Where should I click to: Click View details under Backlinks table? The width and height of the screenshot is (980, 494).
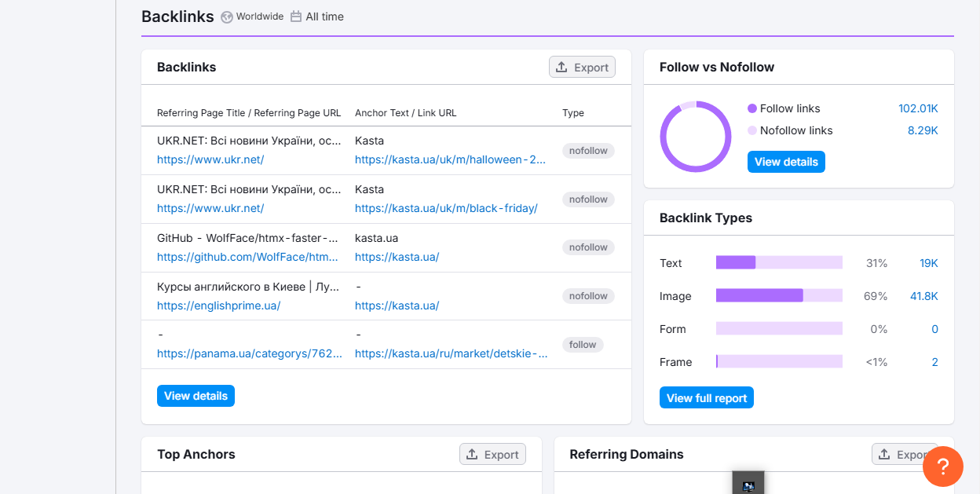(196, 396)
